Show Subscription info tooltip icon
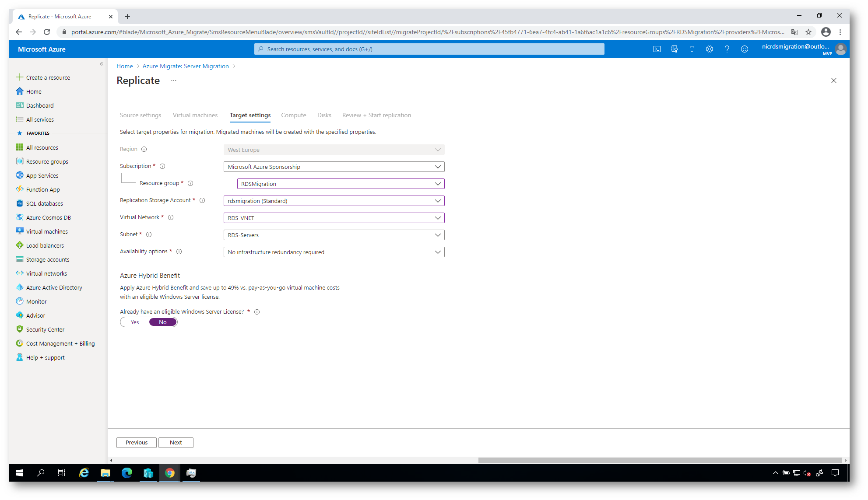This screenshot has height=500, width=868. click(x=162, y=166)
